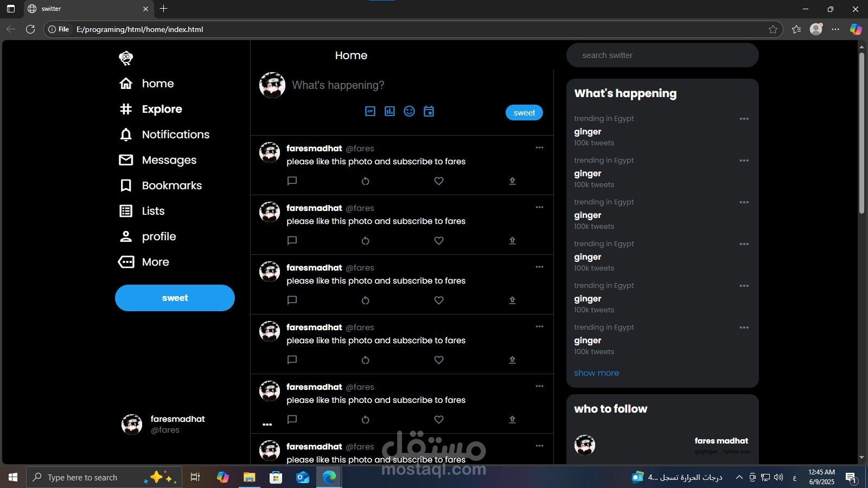Select the Explore hashtag icon
Screen dimensions: 868x488
tap(126, 109)
